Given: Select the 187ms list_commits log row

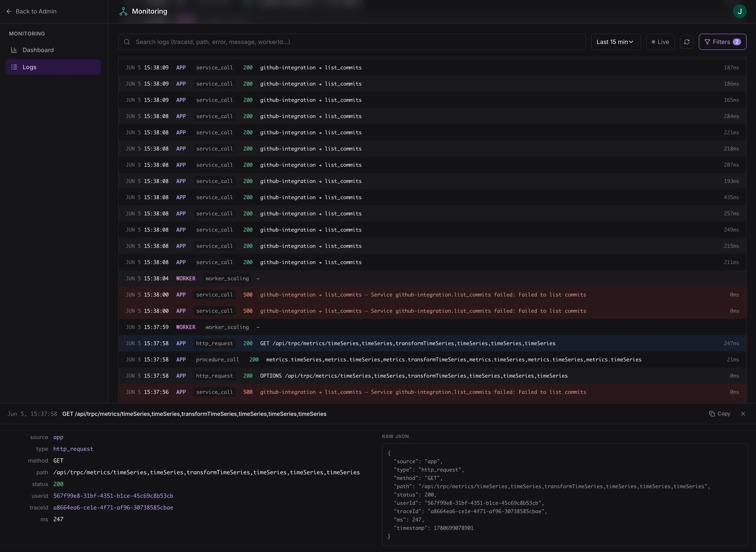Looking at the screenshot, I should 432,67.
